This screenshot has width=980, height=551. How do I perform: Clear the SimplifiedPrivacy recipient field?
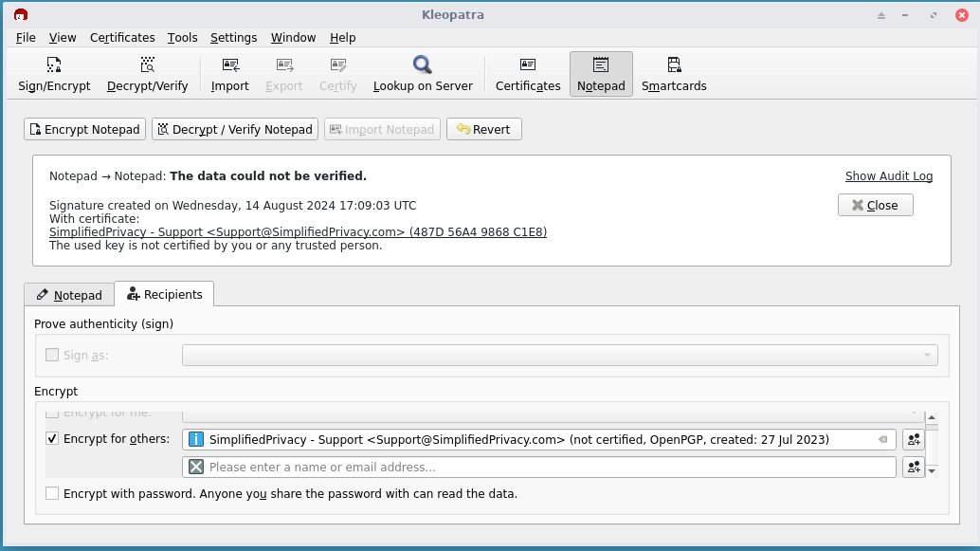[x=883, y=440]
